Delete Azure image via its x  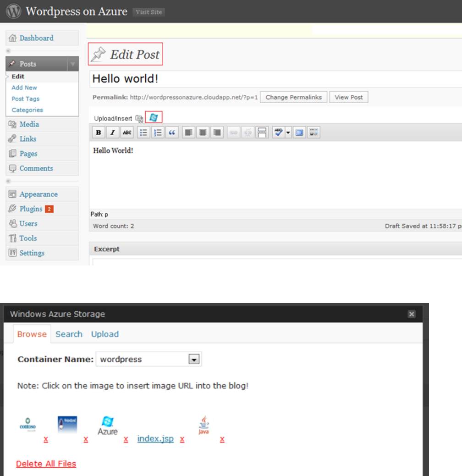pos(126,439)
